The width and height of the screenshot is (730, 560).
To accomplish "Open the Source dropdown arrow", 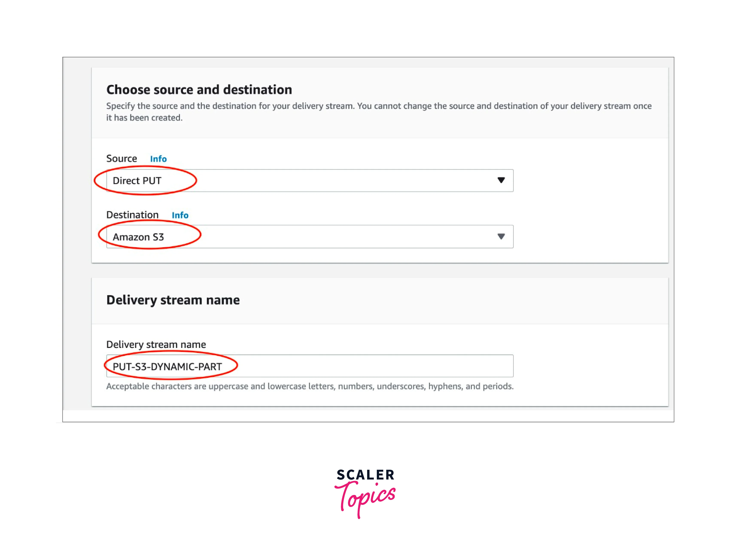I will (x=500, y=180).
